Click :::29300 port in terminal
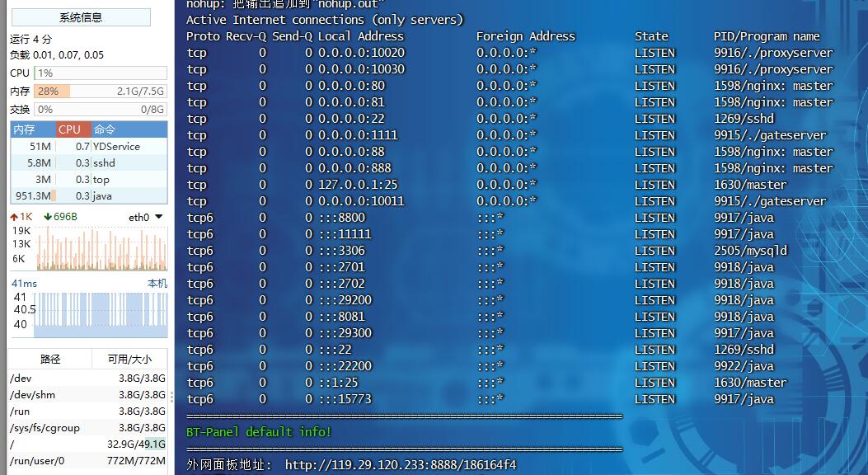The image size is (868, 475). tap(345, 333)
